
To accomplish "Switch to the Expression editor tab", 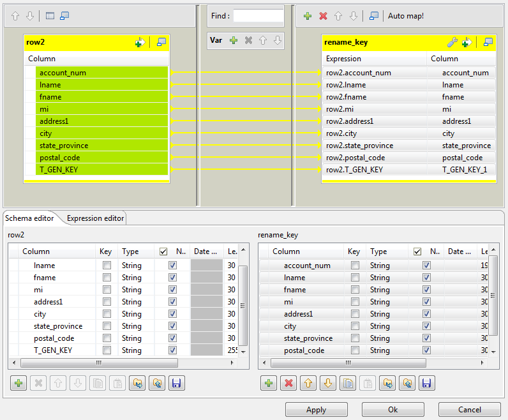I will 95,218.
